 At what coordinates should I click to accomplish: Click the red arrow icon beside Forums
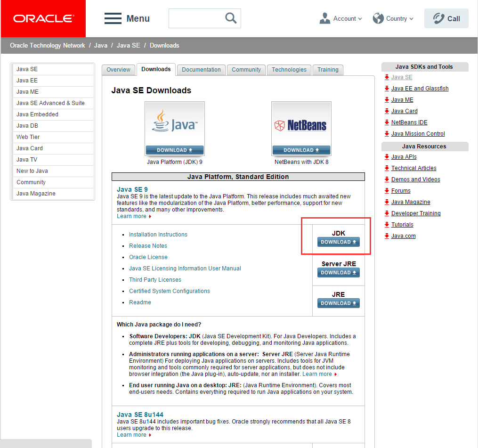pos(387,191)
